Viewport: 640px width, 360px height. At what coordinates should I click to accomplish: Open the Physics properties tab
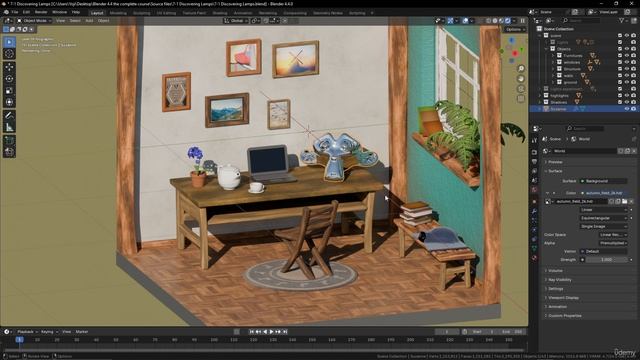pos(534,230)
